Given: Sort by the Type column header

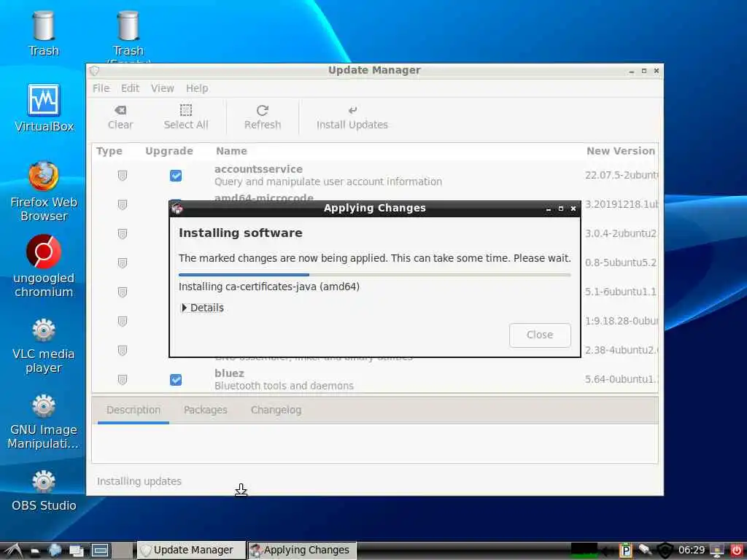Looking at the screenshot, I should click(x=109, y=151).
